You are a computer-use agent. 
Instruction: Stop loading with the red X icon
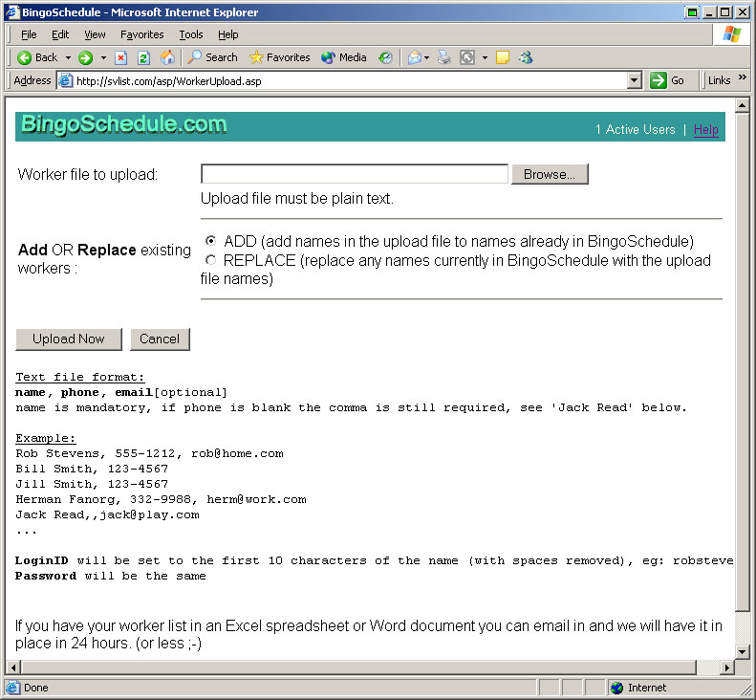[x=120, y=58]
